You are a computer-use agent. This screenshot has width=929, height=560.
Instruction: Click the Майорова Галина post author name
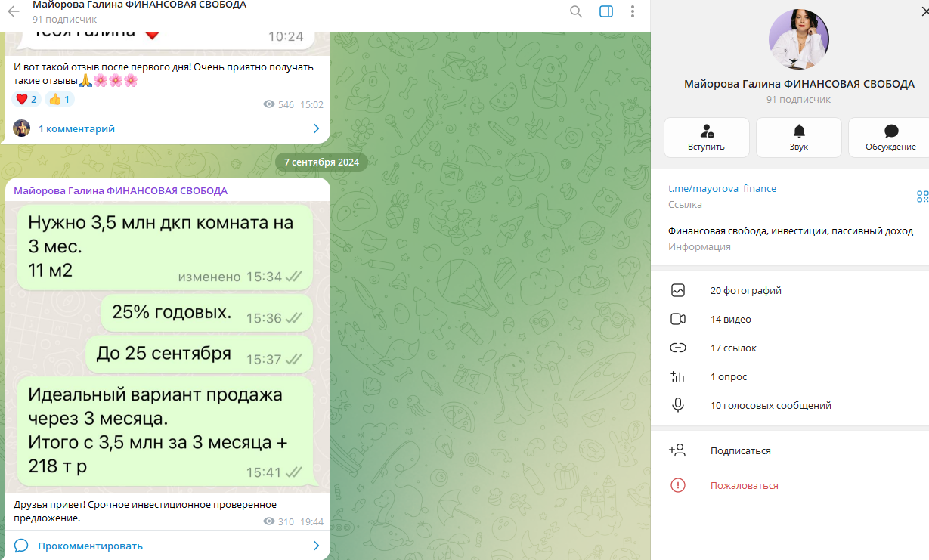120,190
